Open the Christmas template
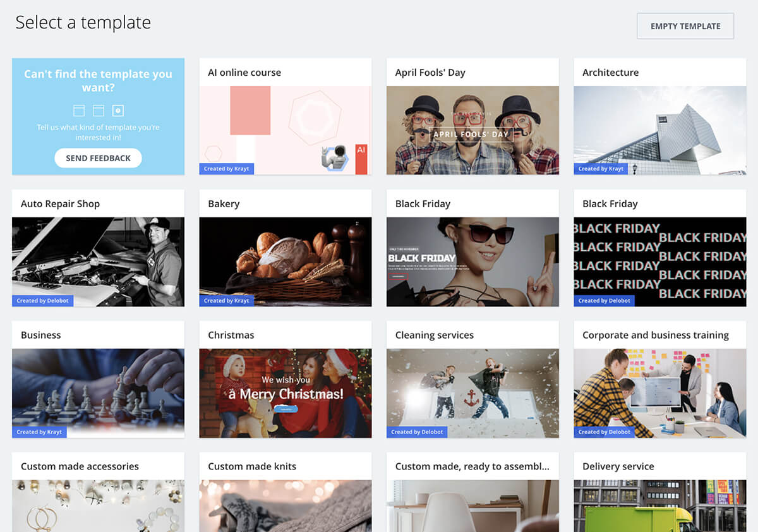Viewport: 758px width, 532px height. click(285, 392)
